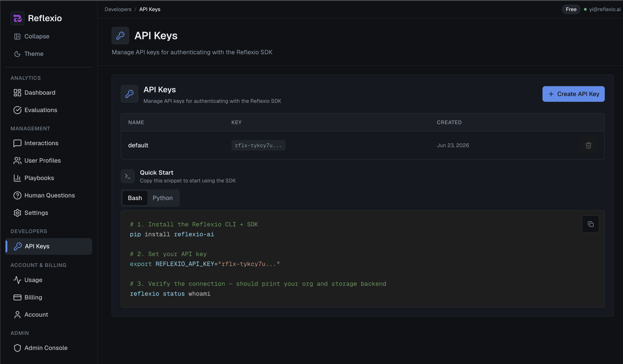
Task: Click the Theme moon icon
Action: point(17,54)
